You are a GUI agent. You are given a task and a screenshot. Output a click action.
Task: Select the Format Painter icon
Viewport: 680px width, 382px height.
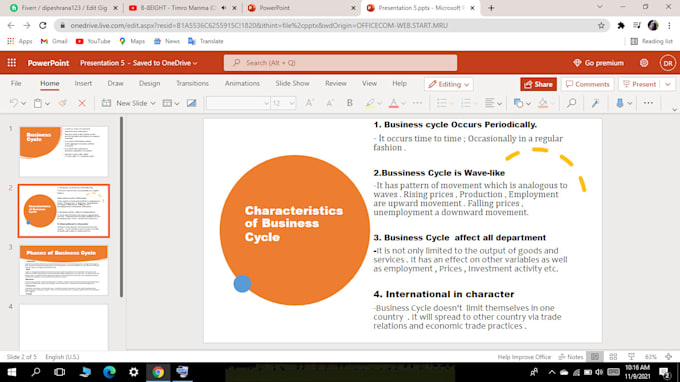63,103
